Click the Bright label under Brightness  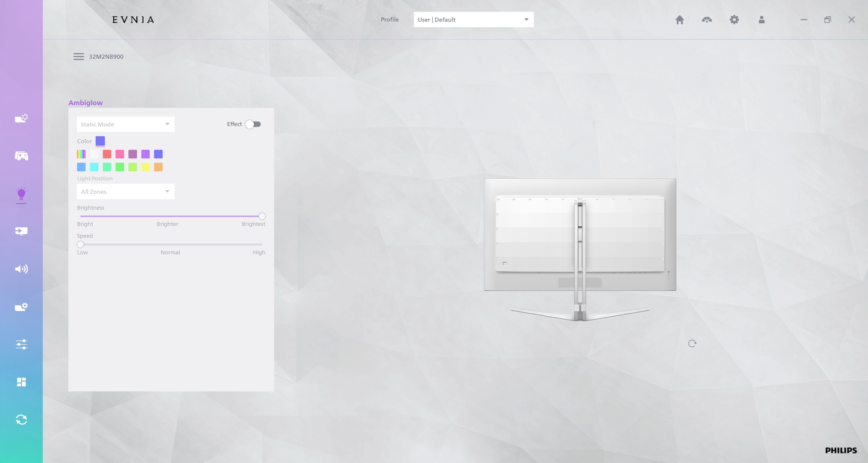[x=85, y=224]
